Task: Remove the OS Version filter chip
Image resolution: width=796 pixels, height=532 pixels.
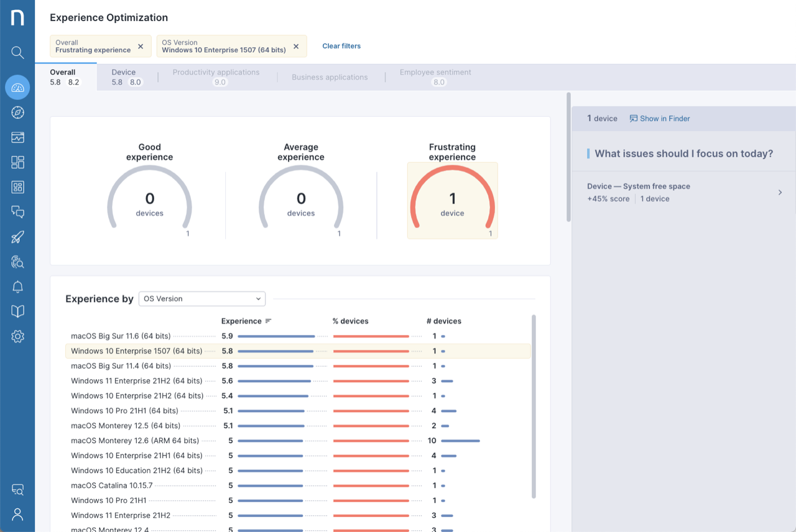Action: (x=296, y=47)
